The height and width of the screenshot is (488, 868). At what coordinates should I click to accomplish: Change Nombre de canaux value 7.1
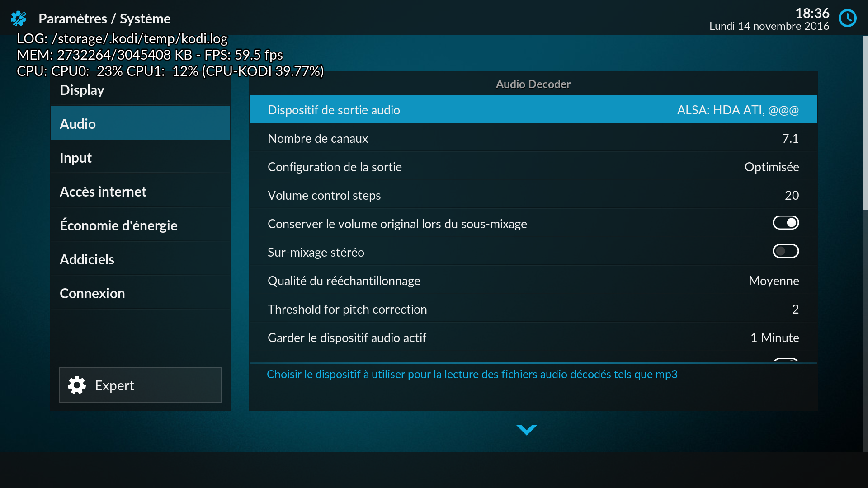tap(533, 138)
